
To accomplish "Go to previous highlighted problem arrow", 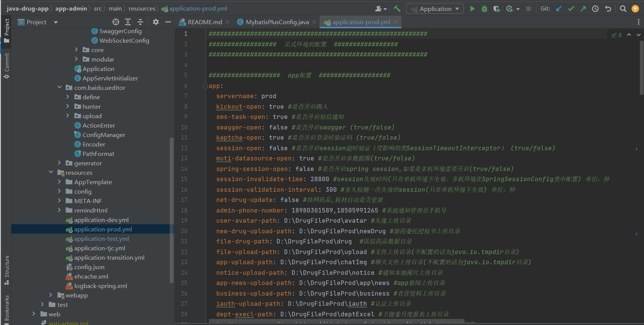I will (629, 35).
